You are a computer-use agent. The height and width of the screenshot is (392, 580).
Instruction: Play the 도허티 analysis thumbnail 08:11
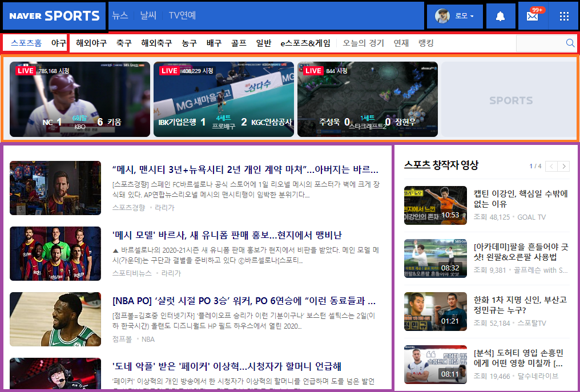[x=436, y=365]
